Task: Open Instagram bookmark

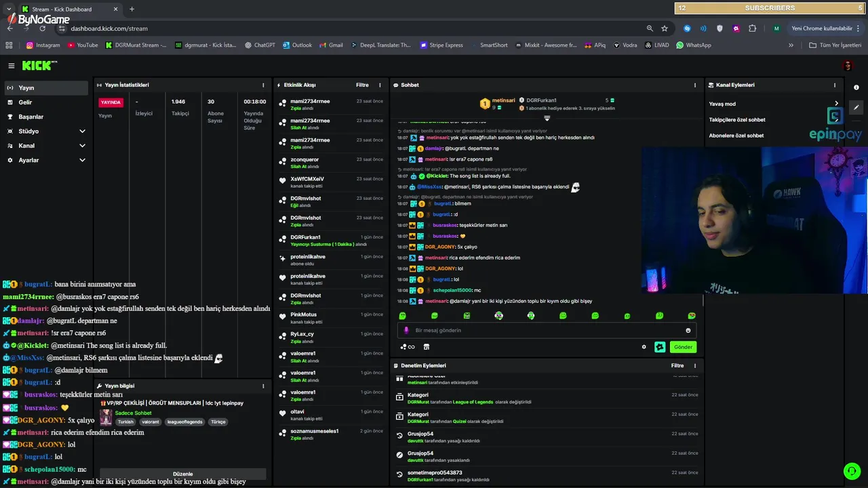Action: [x=43, y=45]
